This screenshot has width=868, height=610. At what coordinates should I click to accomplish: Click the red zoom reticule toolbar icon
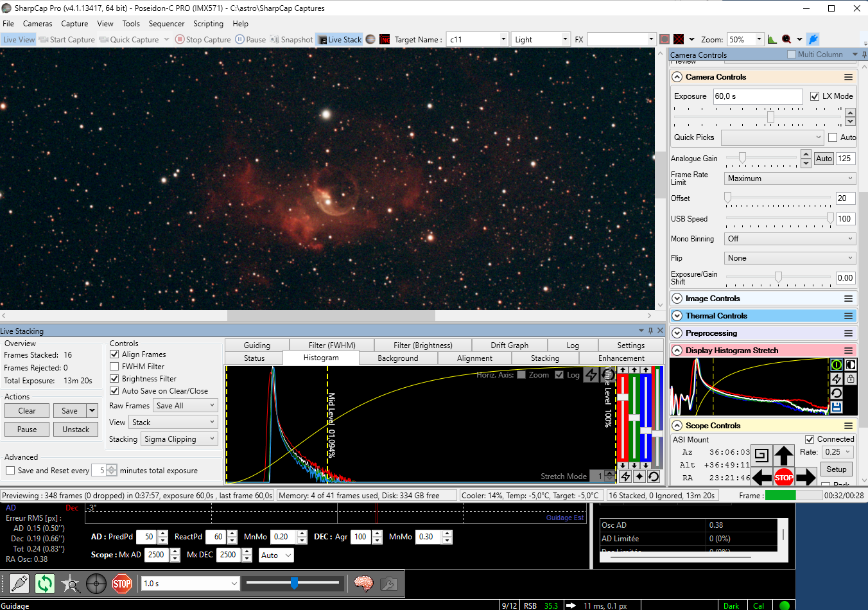[786, 39]
